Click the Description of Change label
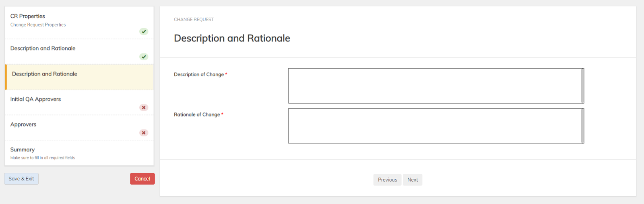The image size is (644, 204). point(199,74)
